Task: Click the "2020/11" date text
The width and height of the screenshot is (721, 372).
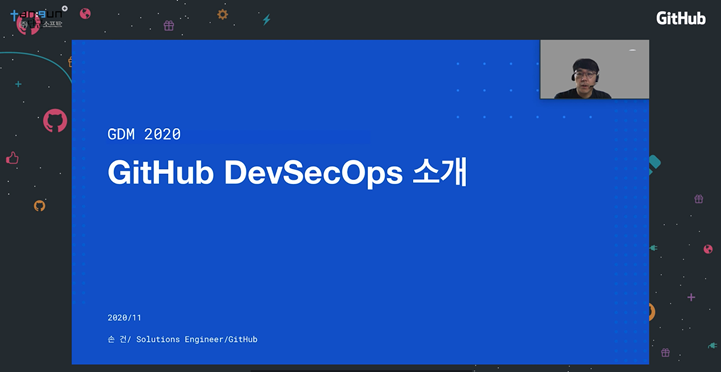Action: point(124,318)
